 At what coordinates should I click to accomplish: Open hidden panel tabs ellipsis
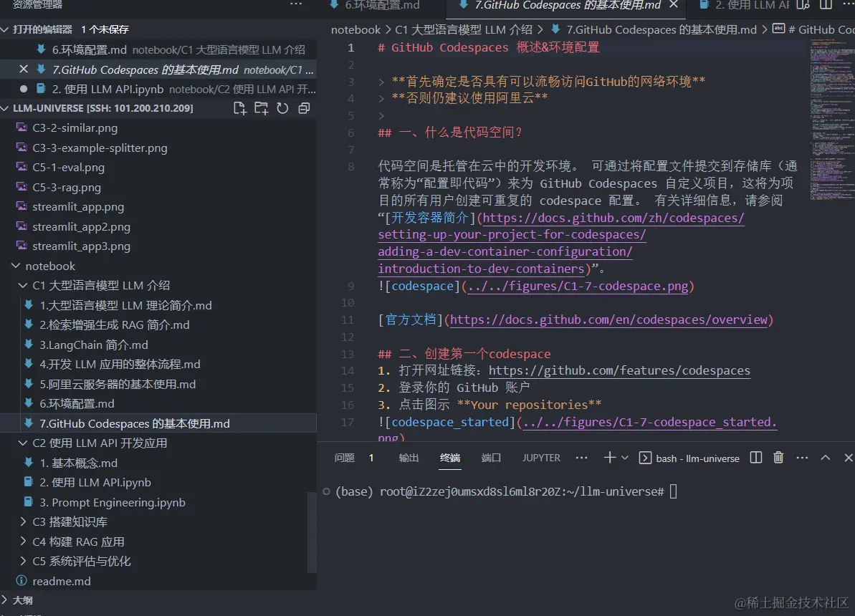(582, 458)
